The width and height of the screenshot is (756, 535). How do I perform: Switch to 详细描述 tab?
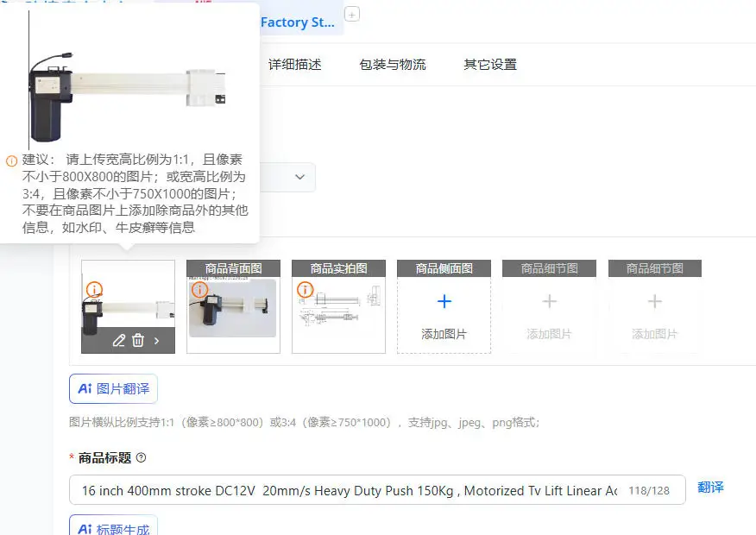294,65
